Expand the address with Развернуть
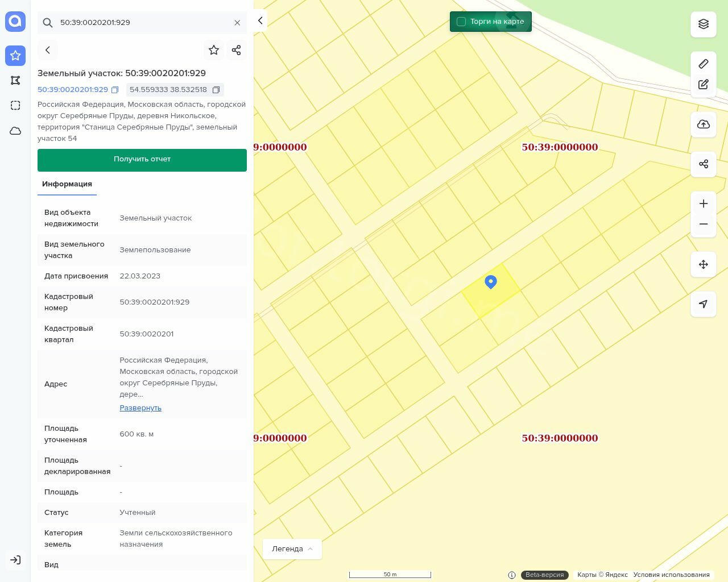This screenshot has height=582, width=728. [140, 408]
